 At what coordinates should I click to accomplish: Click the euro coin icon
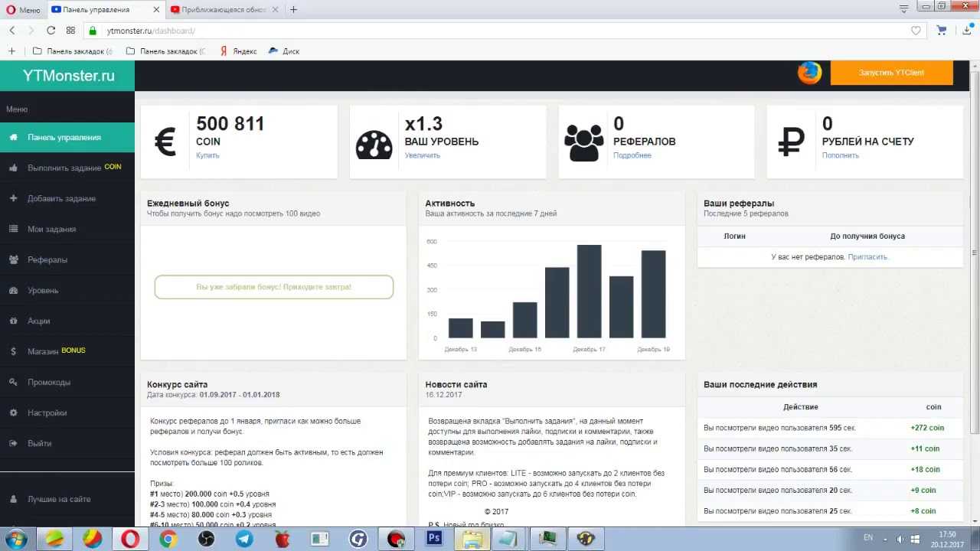(x=165, y=142)
